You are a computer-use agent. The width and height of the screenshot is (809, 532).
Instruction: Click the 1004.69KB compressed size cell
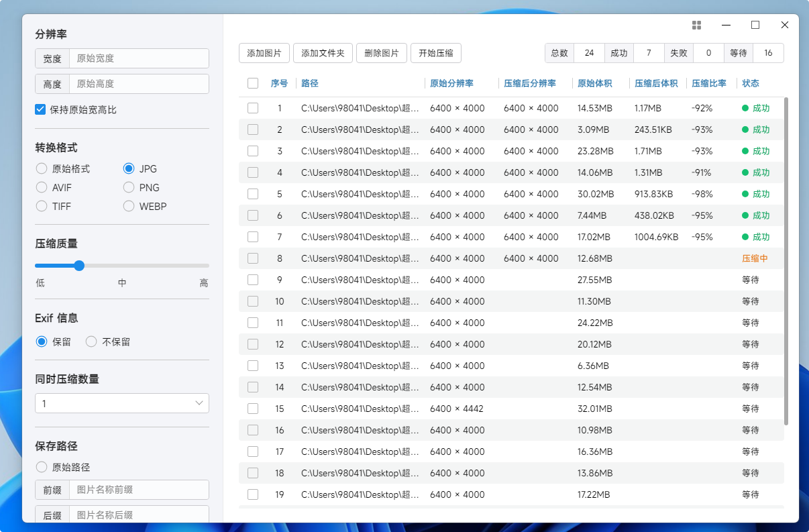click(656, 237)
